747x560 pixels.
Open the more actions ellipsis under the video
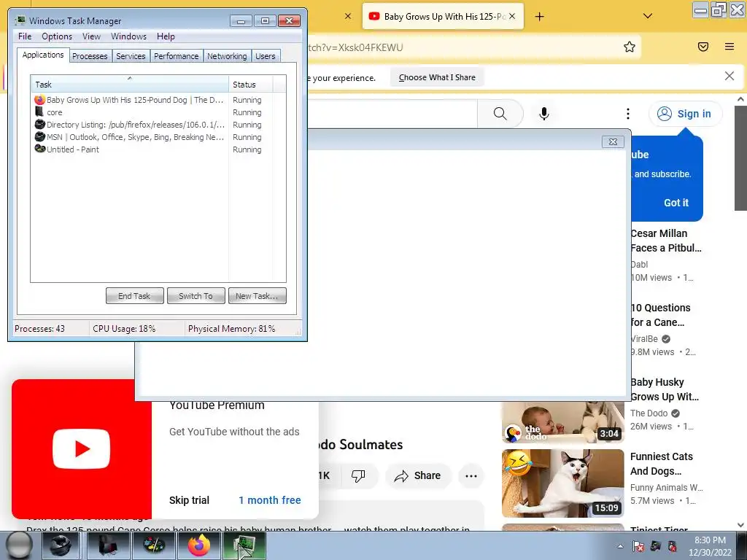(471, 475)
